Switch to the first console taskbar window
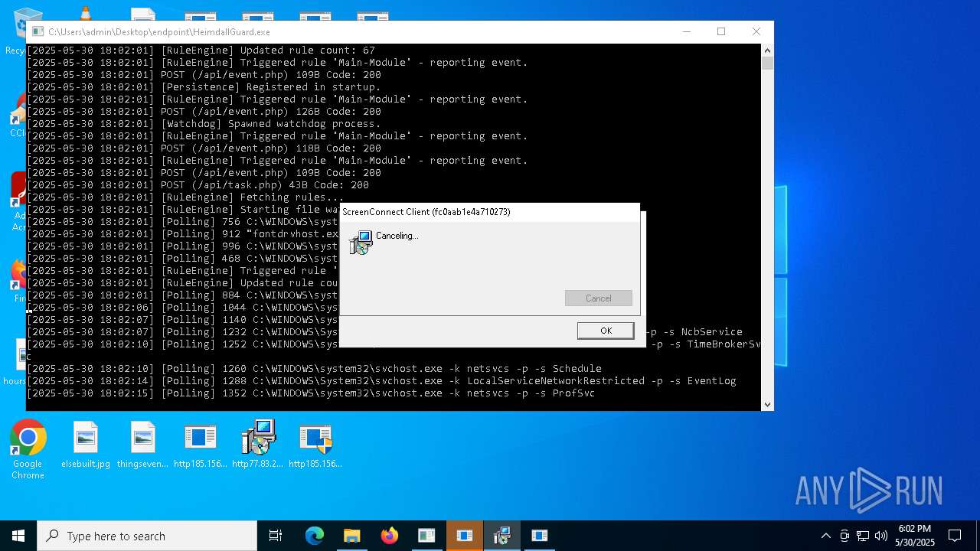The image size is (980, 551). [x=426, y=536]
